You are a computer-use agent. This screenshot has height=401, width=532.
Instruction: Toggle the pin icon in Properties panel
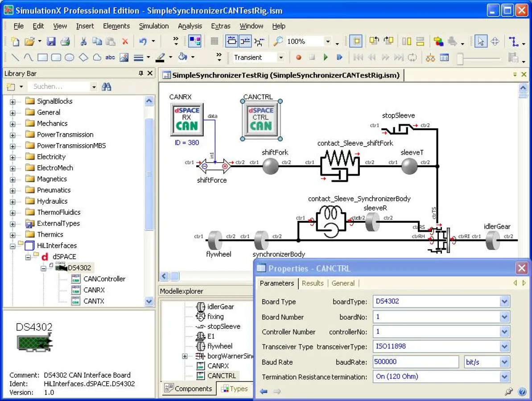click(509, 392)
